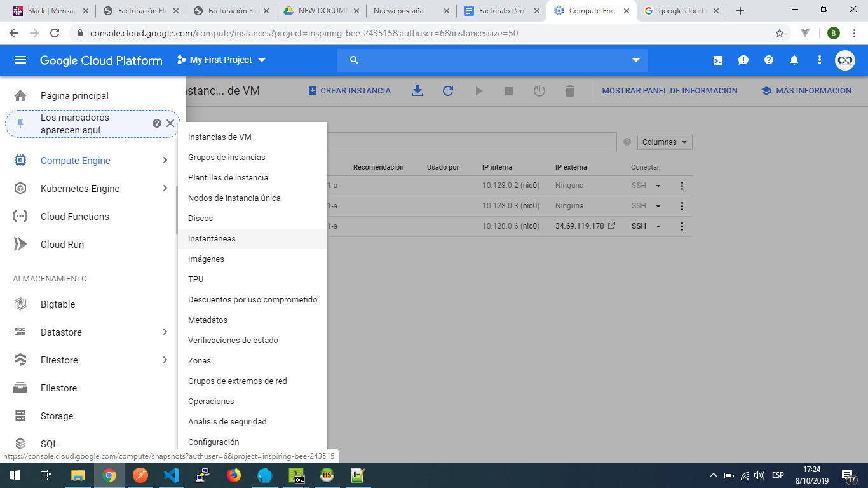Click the search bar in the header

pos(492,60)
